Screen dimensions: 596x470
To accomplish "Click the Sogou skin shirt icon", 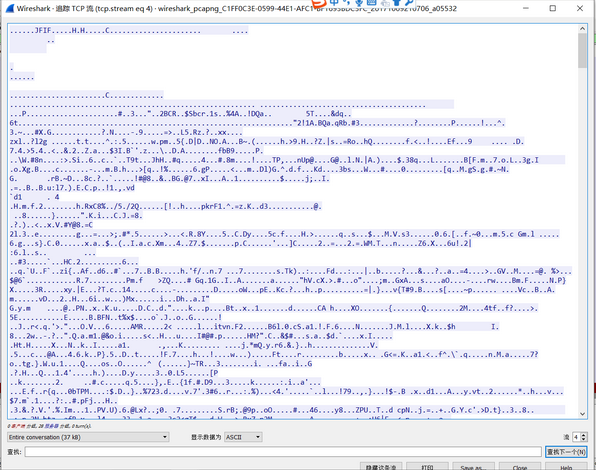I will pos(396,3).
